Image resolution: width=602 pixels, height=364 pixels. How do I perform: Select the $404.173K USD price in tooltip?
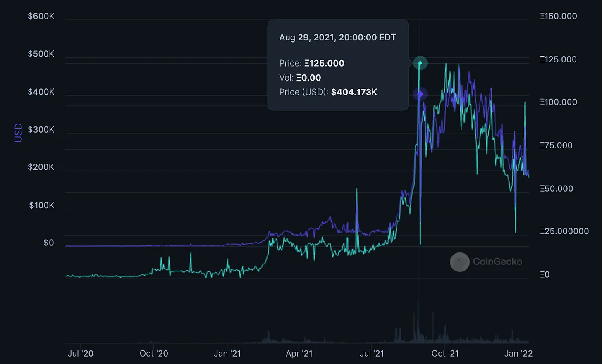click(x=354, y=92)
